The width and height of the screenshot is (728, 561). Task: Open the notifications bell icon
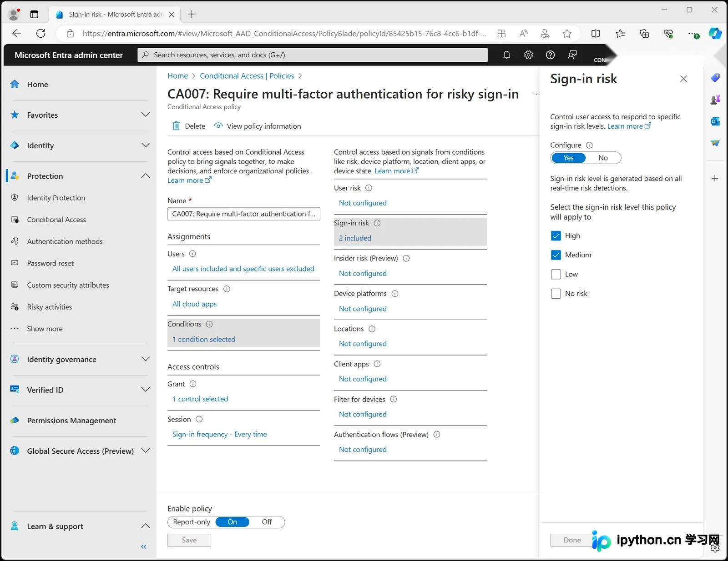tap(506, 55)
